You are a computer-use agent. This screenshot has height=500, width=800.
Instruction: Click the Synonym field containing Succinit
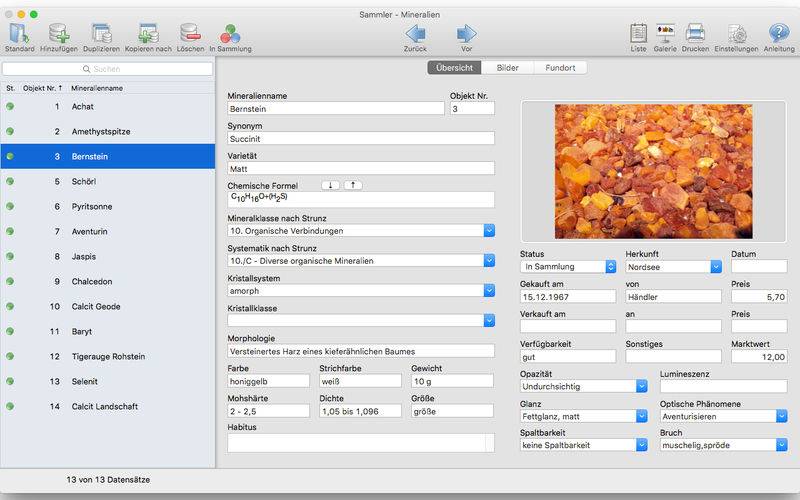361,139
